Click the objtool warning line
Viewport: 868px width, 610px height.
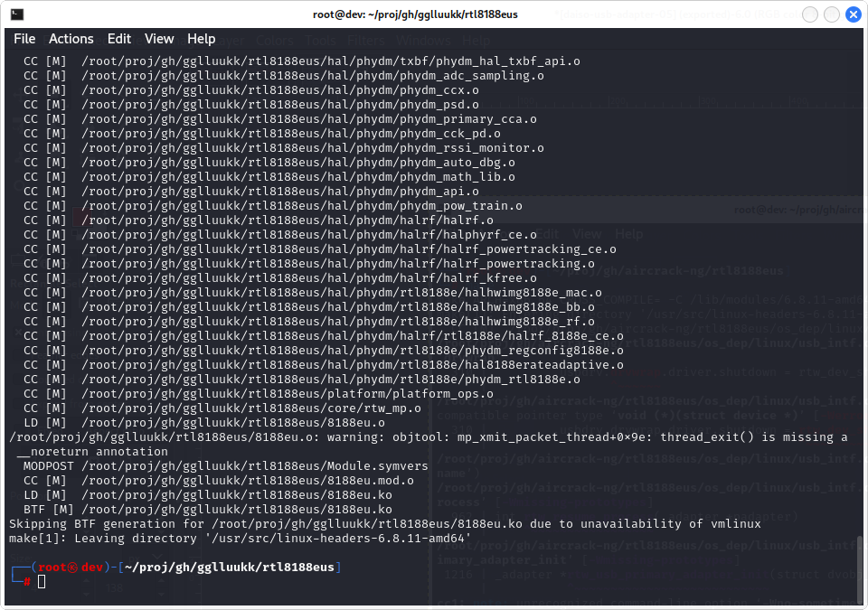(427, 436)
